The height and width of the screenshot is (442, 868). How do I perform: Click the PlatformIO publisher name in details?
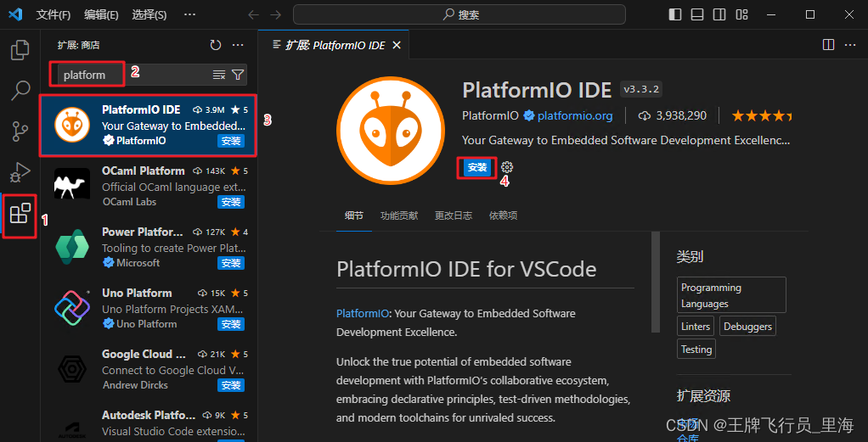coord(490,115)
